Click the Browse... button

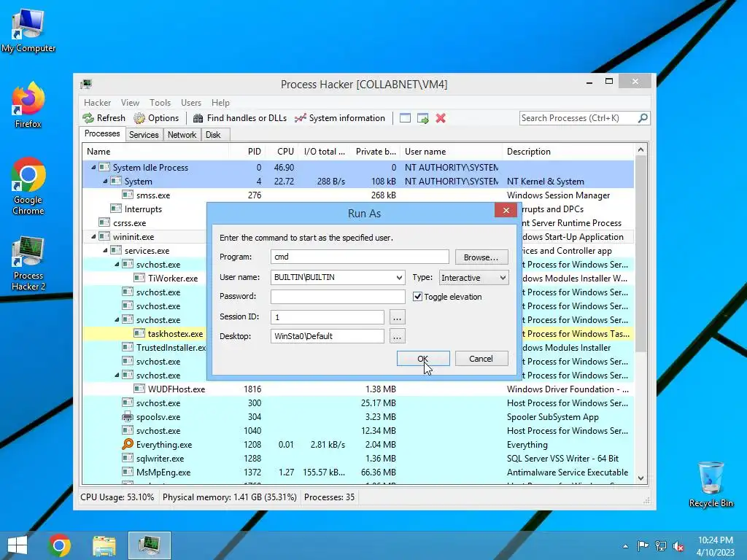481,257
